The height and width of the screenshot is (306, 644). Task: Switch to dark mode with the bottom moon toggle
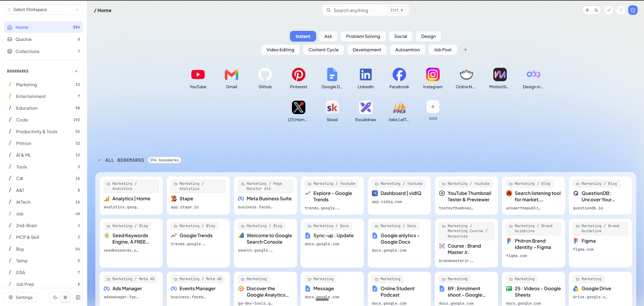(x=55, y=297)
